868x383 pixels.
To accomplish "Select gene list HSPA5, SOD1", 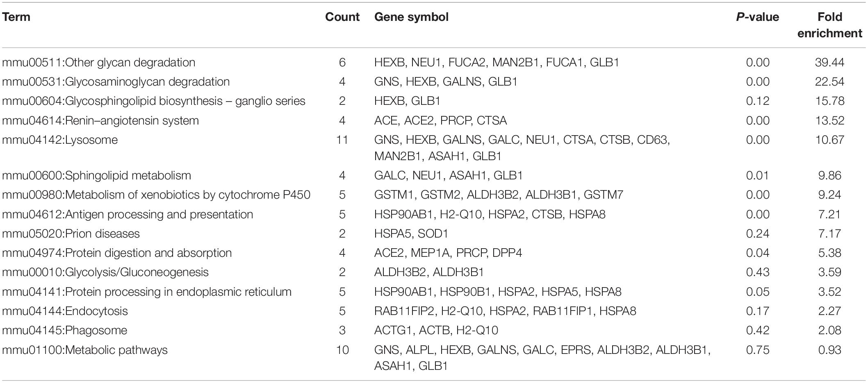I will [x=411, y=233].
